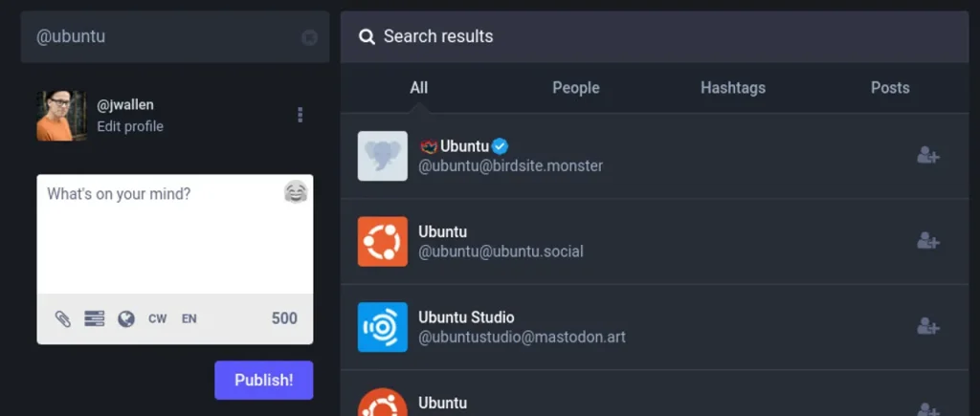Screen dimensions: 980x416
Task: Toggle the CW content warning
Action: (158, 318)
